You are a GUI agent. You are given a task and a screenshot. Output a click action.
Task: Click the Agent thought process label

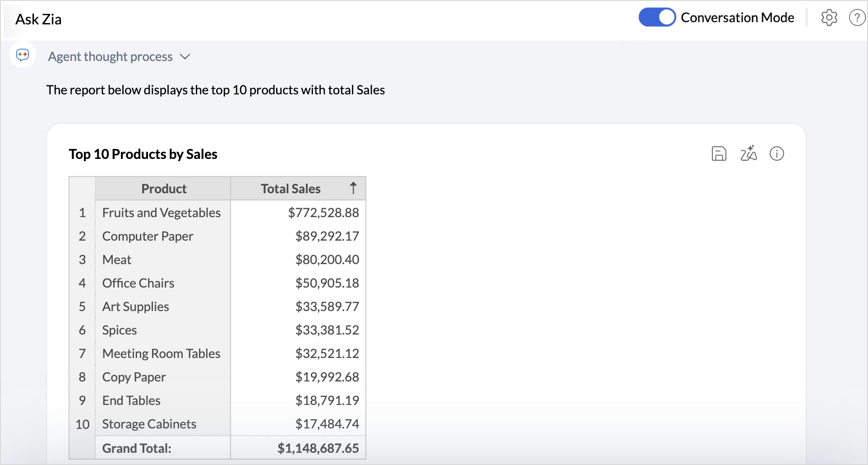110,57
